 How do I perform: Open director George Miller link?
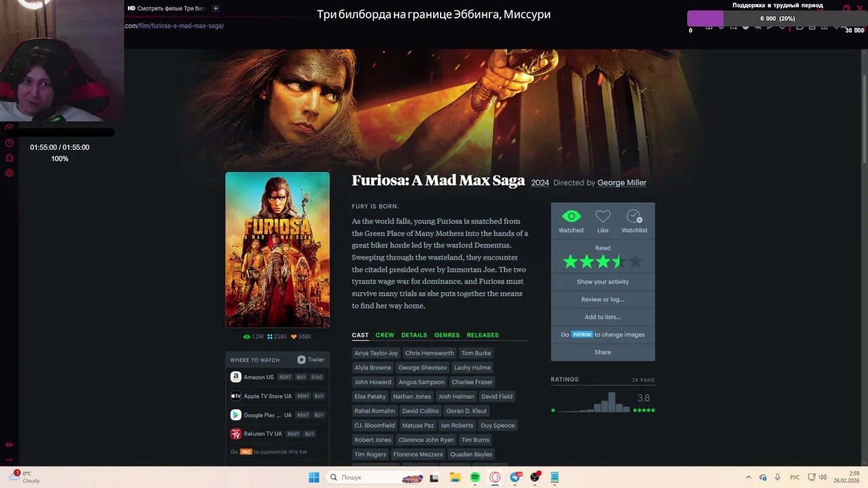coord(622,183)
